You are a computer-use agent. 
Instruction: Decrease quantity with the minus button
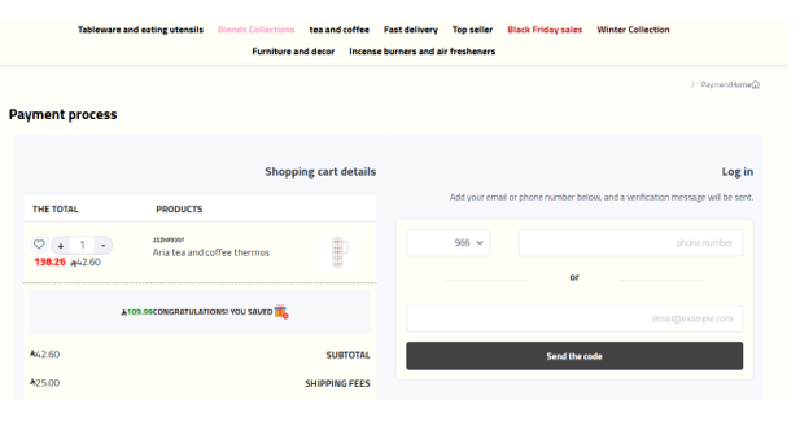coord(103,245)
